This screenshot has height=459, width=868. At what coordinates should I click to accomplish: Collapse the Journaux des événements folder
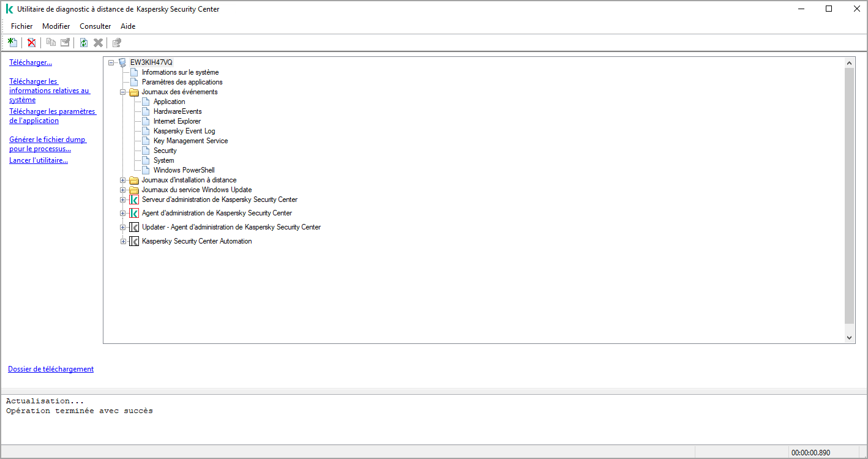pyautogui.click(x=123, y=92)
